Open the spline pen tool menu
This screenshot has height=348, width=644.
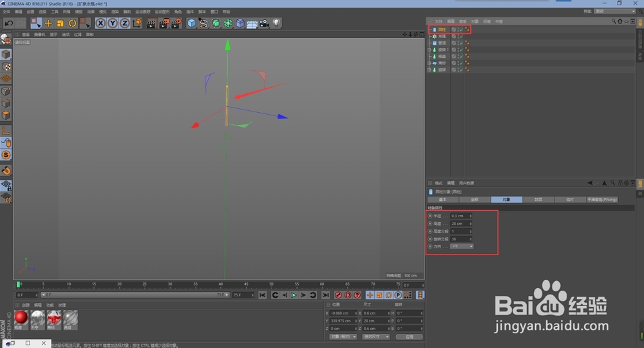point(204,23)
